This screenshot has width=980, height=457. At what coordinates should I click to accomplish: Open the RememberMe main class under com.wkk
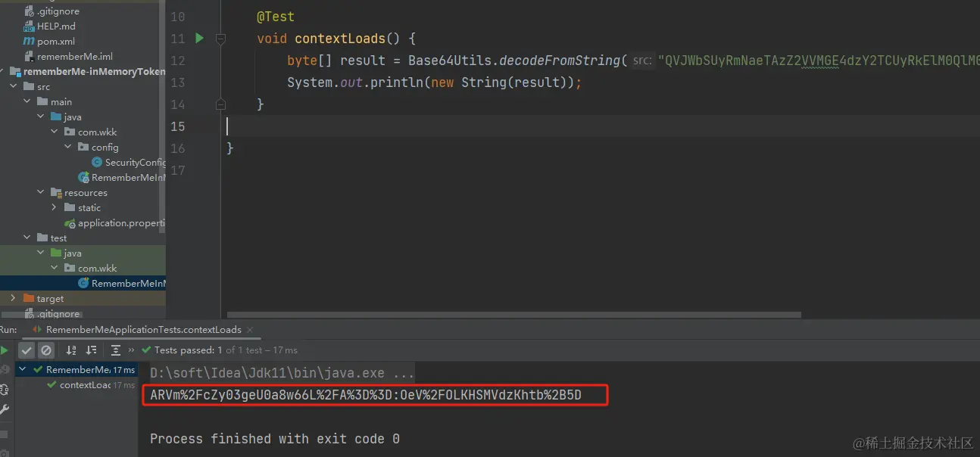128,178
